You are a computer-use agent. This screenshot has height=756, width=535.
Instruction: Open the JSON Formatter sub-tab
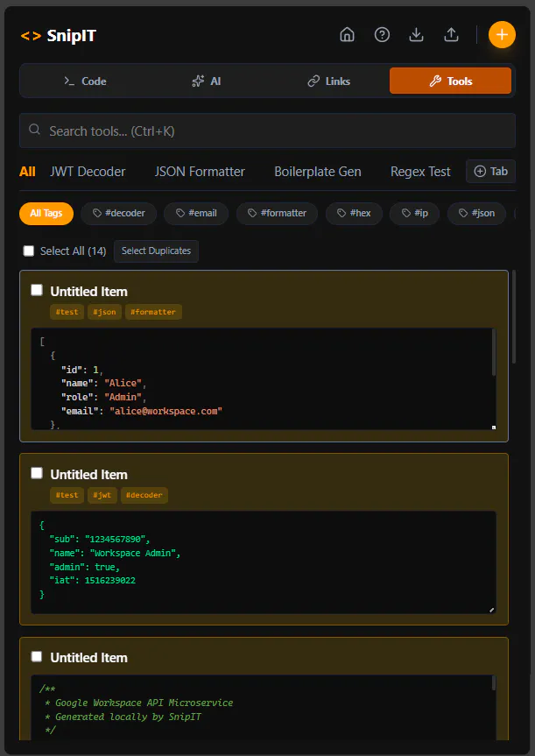click(x=200, y=172)
